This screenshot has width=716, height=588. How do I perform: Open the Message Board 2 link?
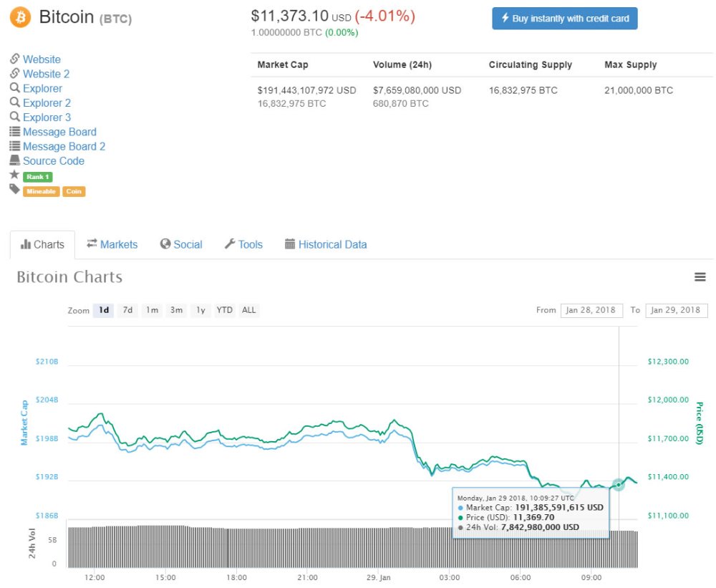(x=64, y=147)
